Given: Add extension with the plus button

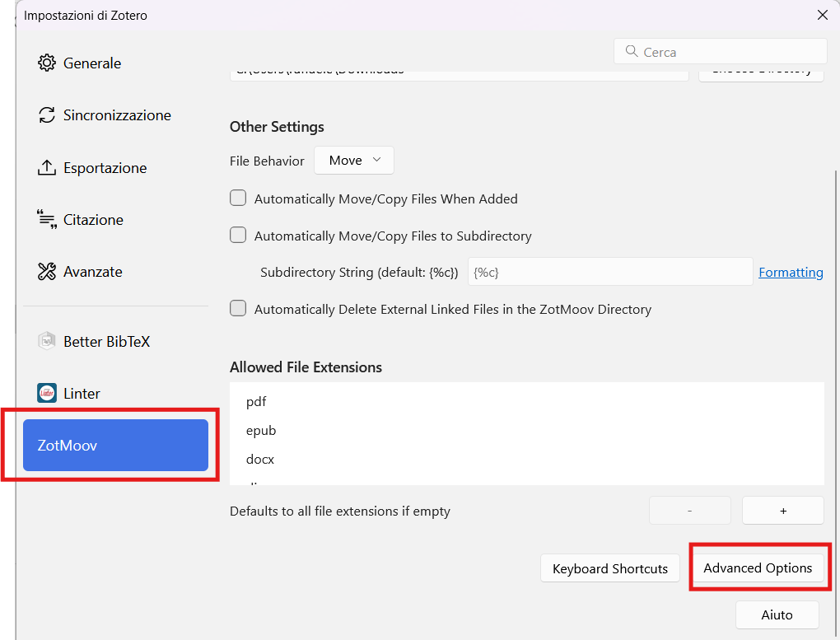Looking at the screenshot, I should pos(782,511).
